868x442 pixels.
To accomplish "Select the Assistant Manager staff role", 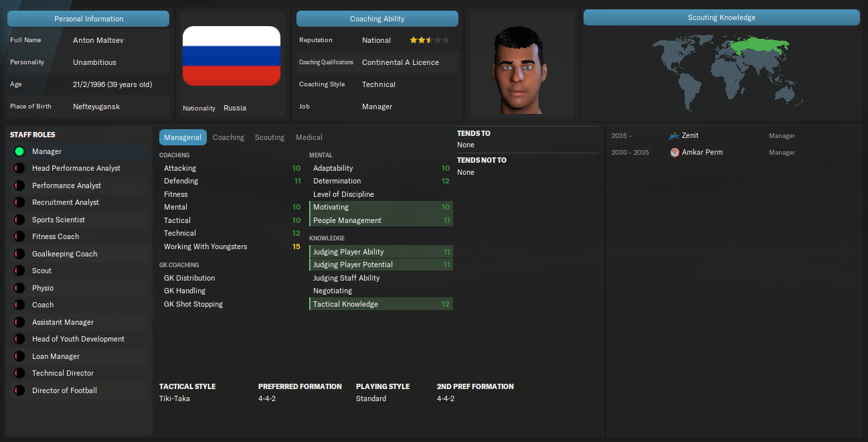I will click(79, 322).
